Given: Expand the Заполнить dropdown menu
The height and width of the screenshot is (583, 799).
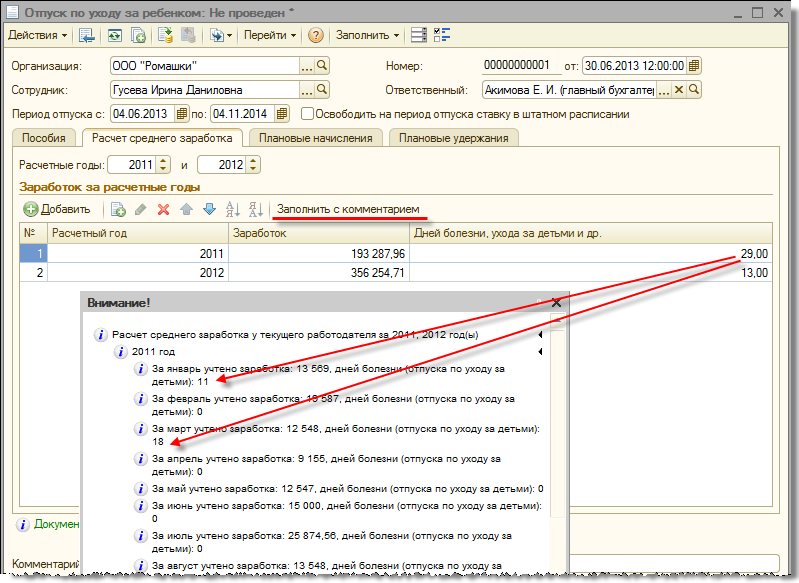Looking at the screenshot, I should pos(368,35).
